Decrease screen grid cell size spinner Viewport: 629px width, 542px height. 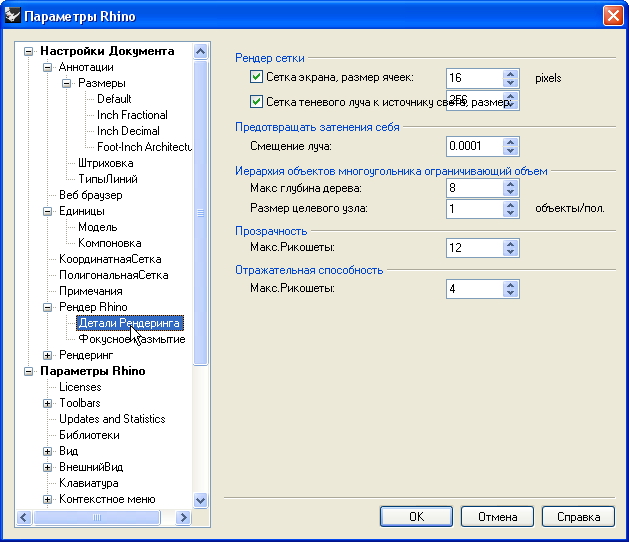510,83
